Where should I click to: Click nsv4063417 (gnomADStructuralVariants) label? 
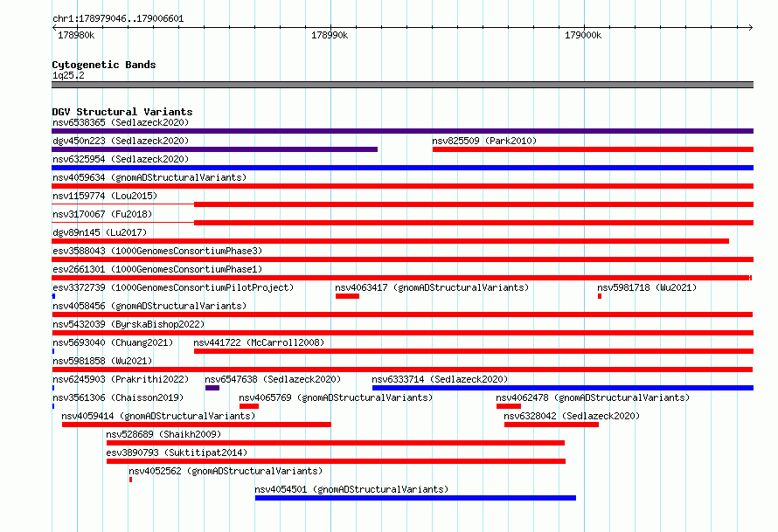[432, 287]
